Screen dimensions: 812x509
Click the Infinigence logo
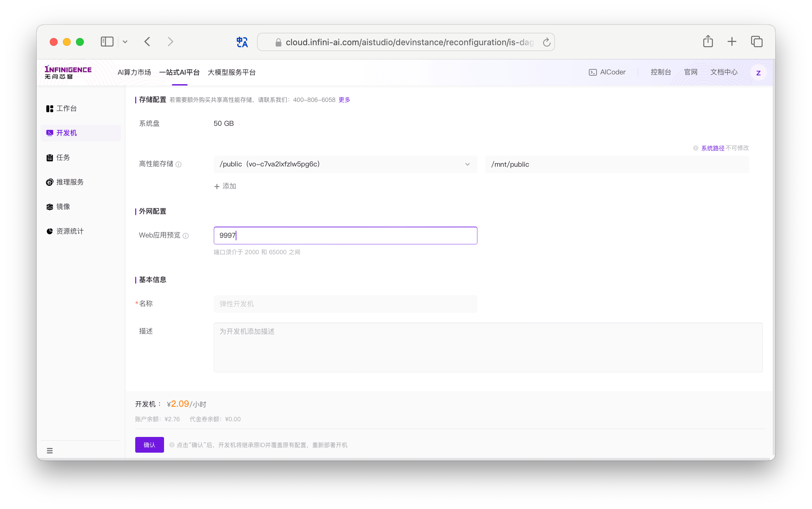68,72
